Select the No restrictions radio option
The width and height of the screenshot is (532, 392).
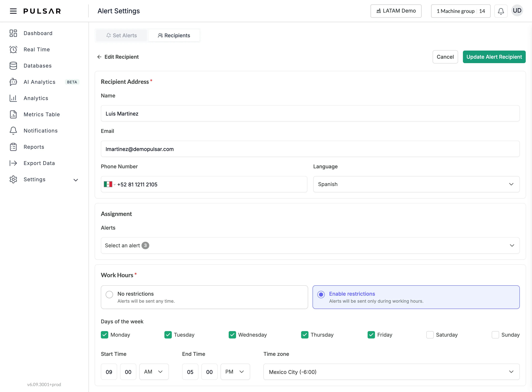[x=109, y=295]
